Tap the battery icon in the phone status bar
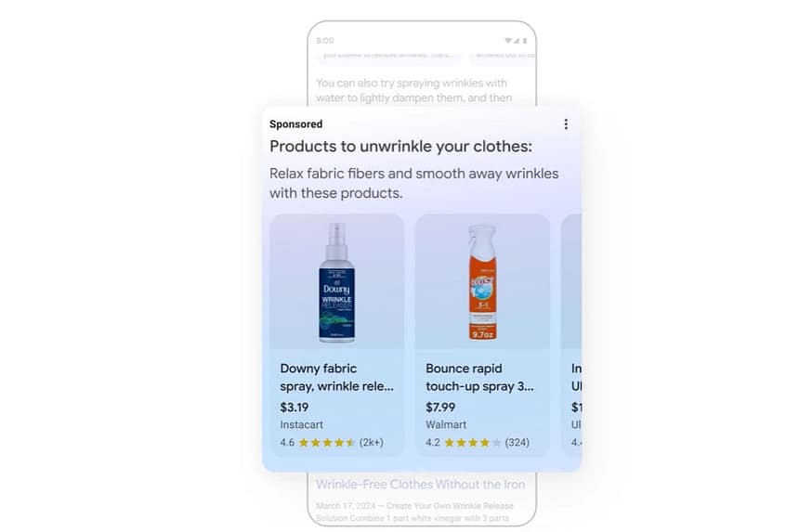This screenshot has height=532, width=799. pos(525,41)
